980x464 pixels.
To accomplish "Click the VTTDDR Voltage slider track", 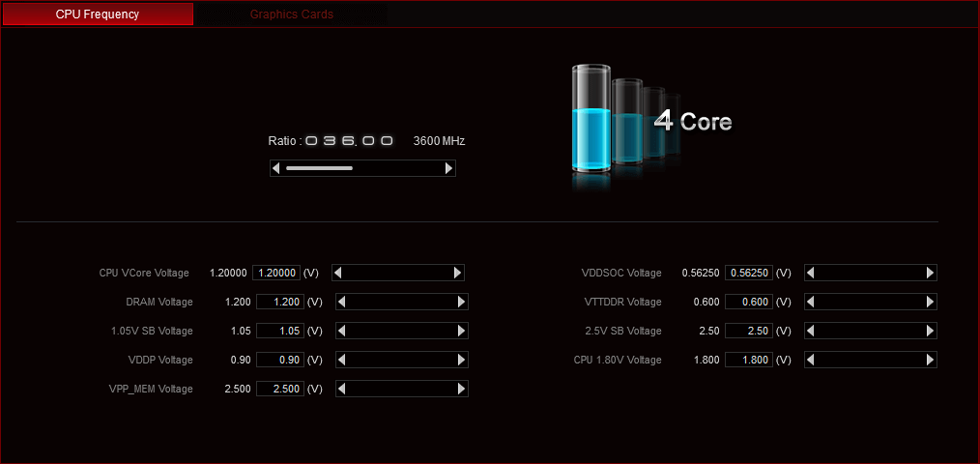I will 871,302.
